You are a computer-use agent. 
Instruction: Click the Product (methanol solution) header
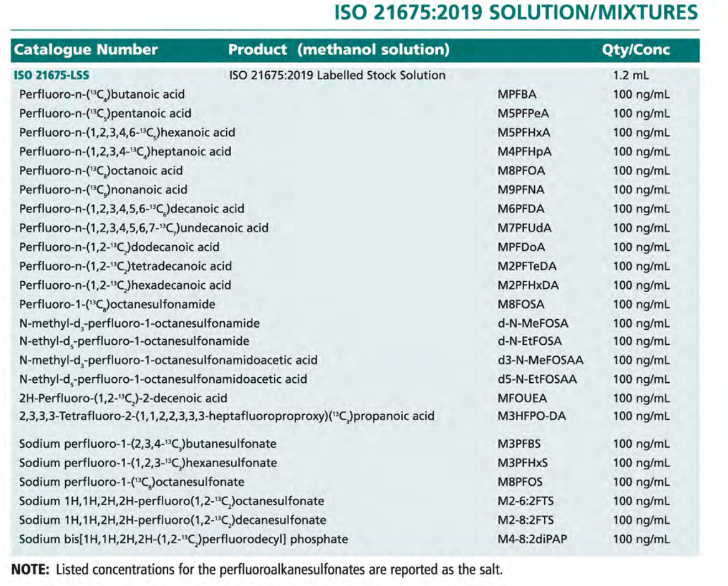339,50
